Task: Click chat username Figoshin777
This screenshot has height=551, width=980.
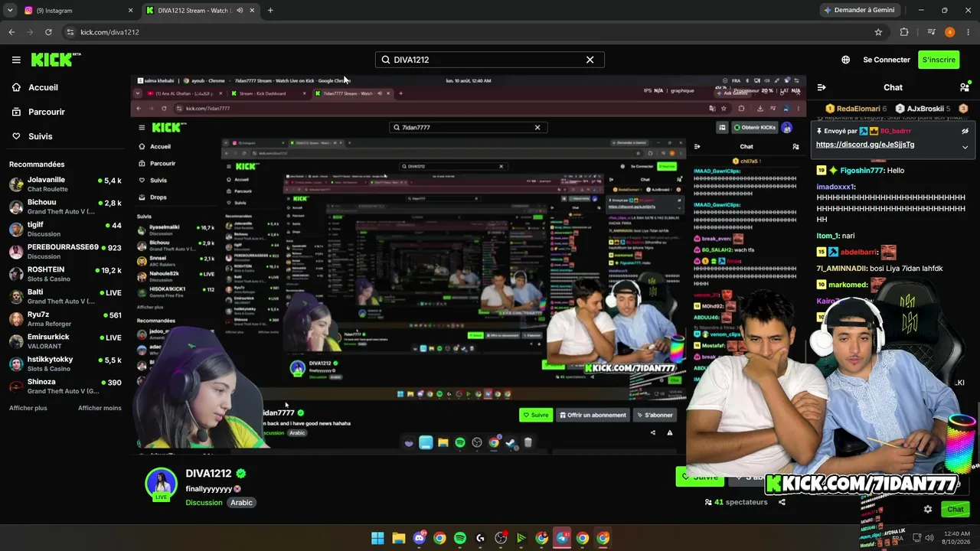Action: point(862,171)
